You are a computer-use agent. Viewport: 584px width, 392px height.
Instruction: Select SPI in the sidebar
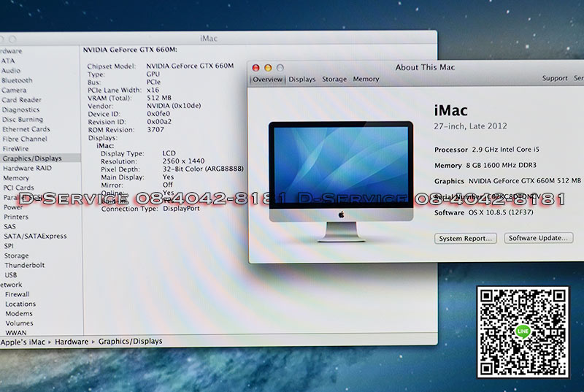(x=9, y=246)
